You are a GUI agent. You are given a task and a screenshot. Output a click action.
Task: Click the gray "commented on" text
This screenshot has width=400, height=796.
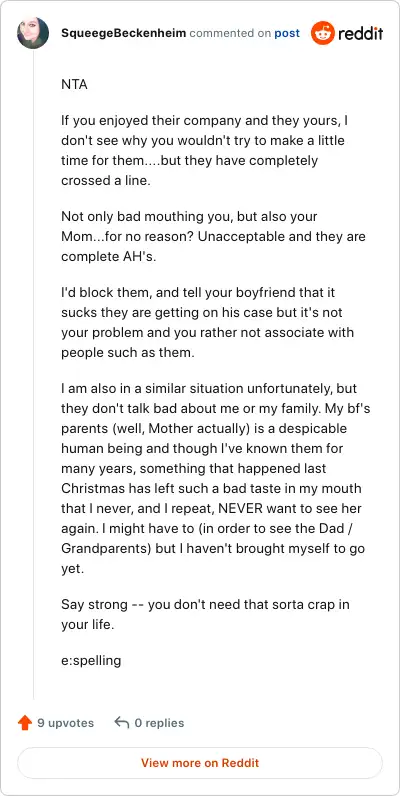[x=230, y=34]
